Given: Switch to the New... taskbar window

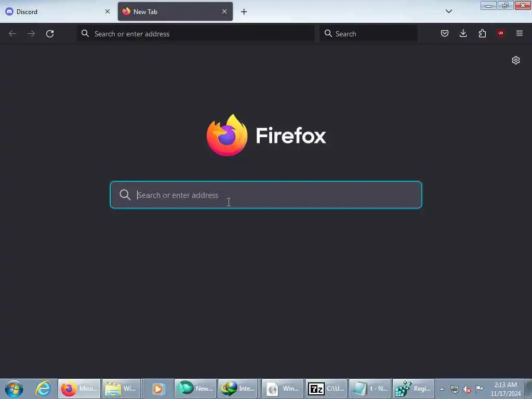Looking at the screenshot, I should point(195,389).
